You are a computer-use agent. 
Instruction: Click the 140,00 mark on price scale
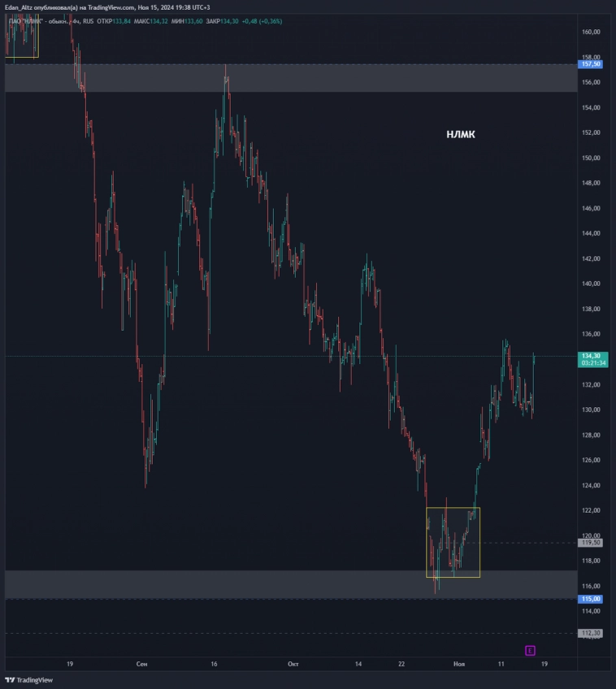591,284
